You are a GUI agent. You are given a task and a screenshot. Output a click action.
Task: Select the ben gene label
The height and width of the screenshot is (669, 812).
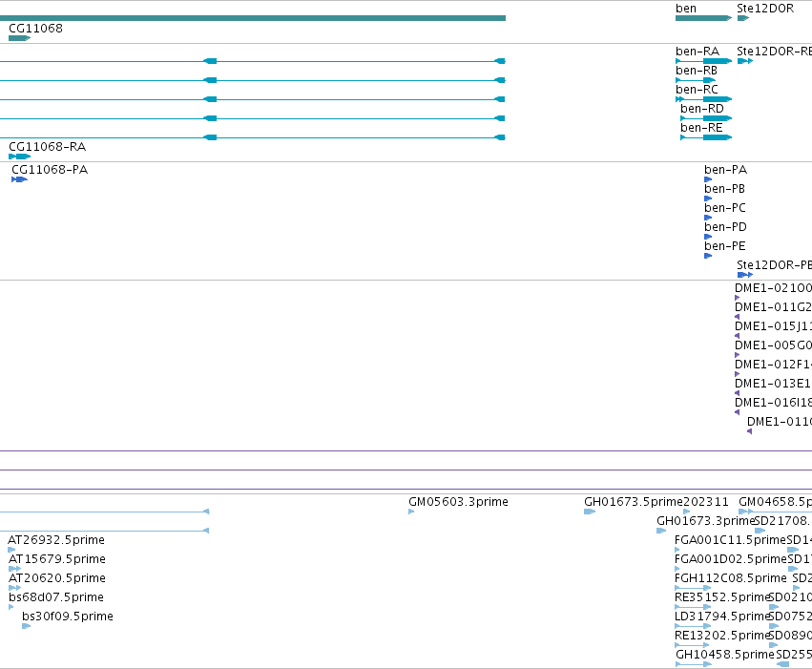(686, 9)
